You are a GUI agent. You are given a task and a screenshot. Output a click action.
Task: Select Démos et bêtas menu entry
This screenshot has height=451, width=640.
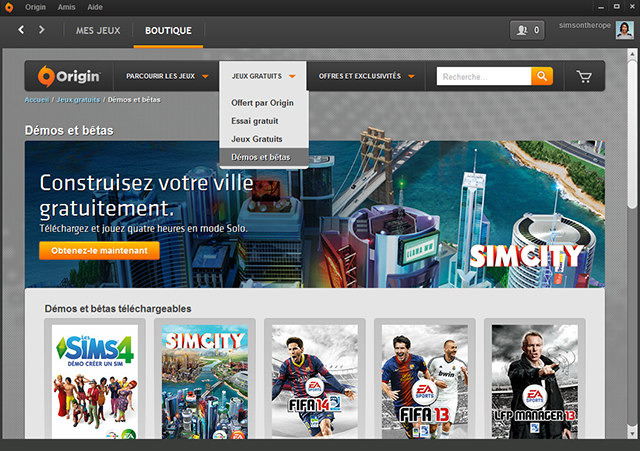[x=264, y=157]
